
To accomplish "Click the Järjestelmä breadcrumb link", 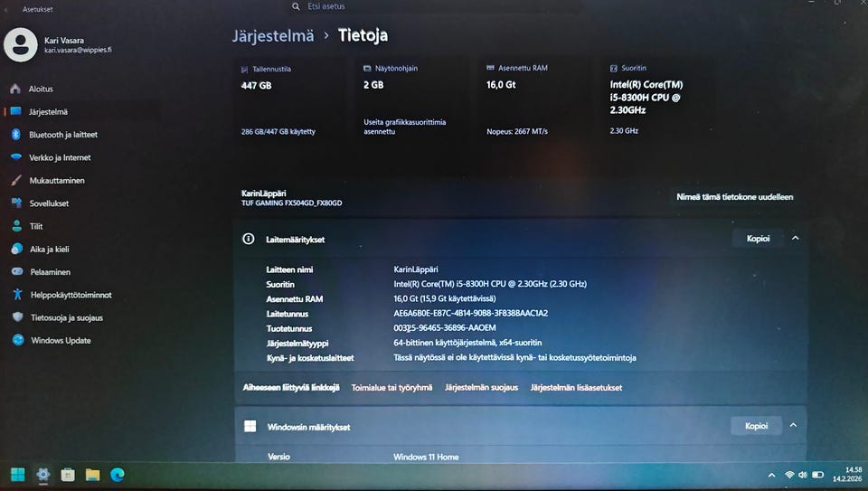I will coord(273,36).
